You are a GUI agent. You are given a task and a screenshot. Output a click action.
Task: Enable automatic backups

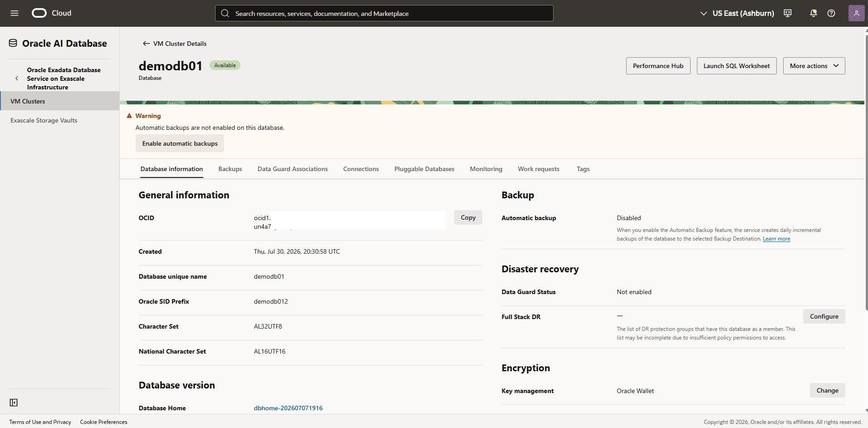tap(180, 143)
